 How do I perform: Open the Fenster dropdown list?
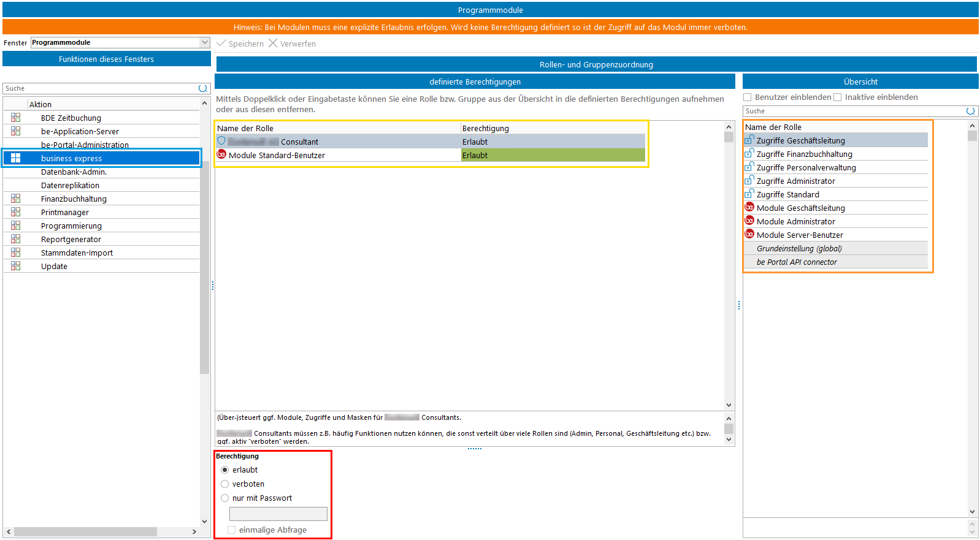click(205, 42)
